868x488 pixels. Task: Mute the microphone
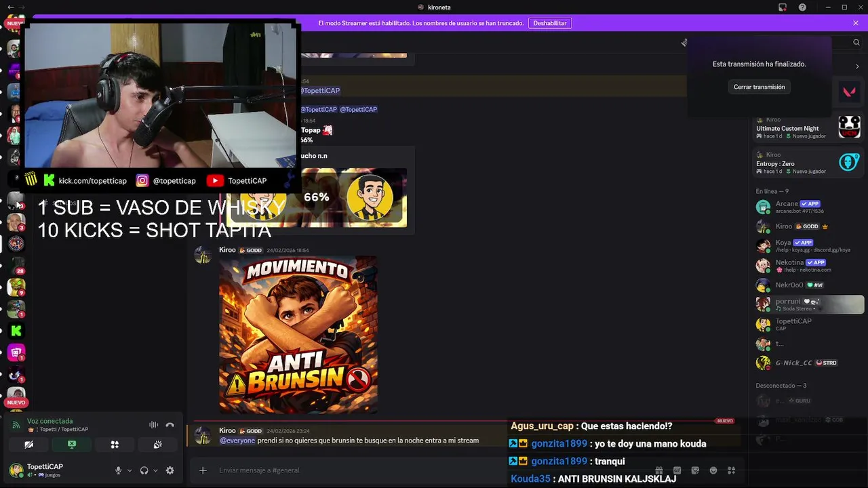(118, 470)
